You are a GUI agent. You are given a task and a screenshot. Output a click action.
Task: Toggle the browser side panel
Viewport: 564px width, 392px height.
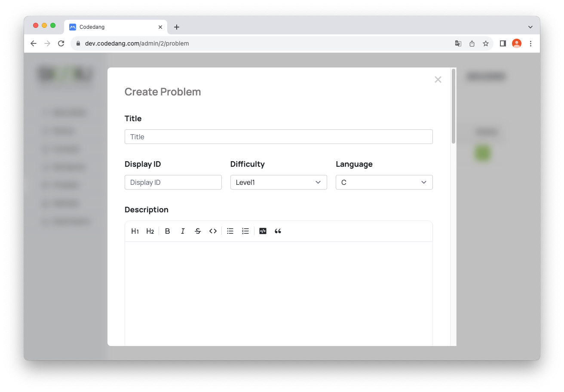[x=503, y=43]
